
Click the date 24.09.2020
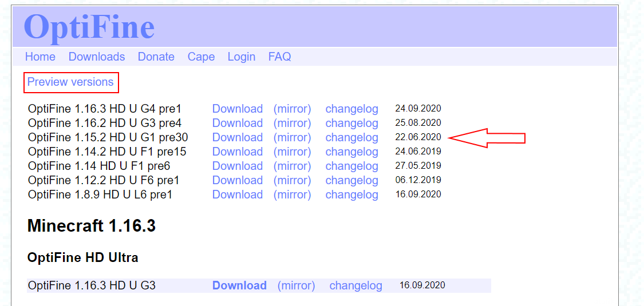pyautogui.click(x=418, y=109)
